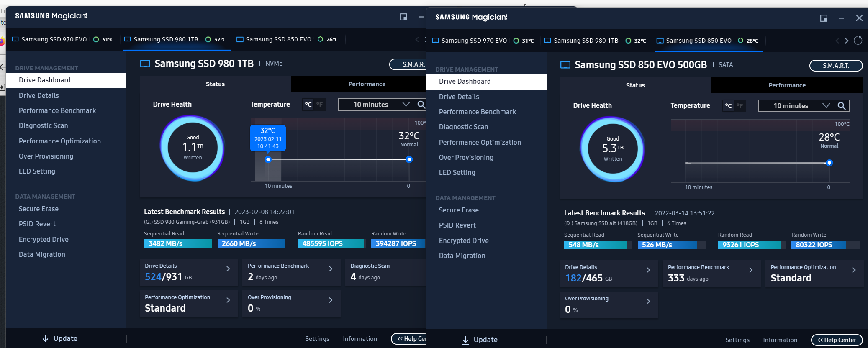Screen dimensions: 868x348
Task: Open Settings in right window footer
Action: pos(737,340)
